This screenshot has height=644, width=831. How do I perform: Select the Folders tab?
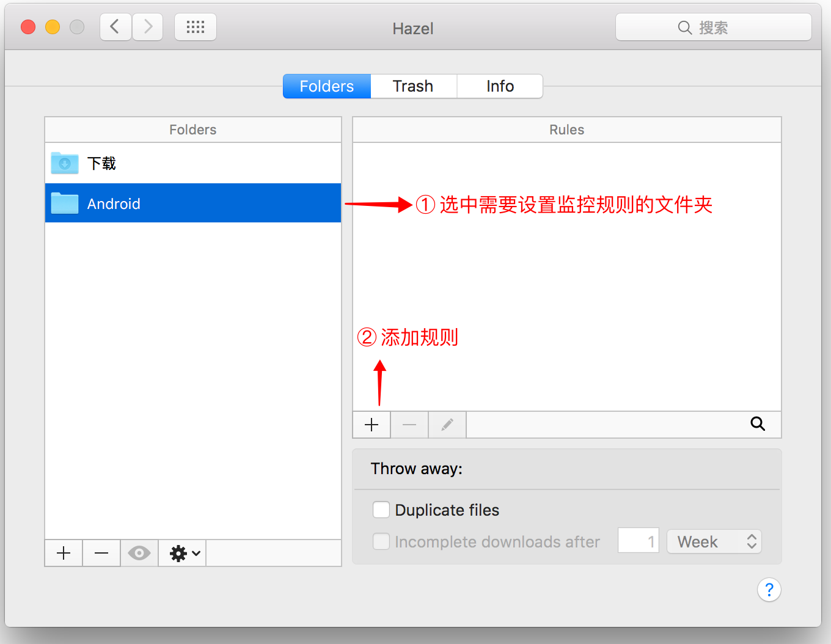pos(327,86)
